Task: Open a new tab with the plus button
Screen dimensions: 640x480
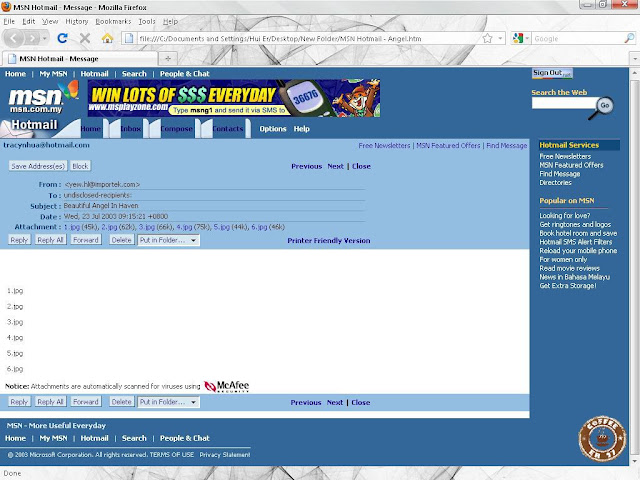Action: coord(168,58)
